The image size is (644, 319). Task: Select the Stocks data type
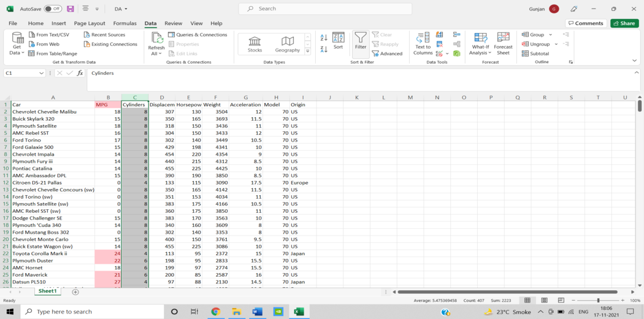click(255, 44)
